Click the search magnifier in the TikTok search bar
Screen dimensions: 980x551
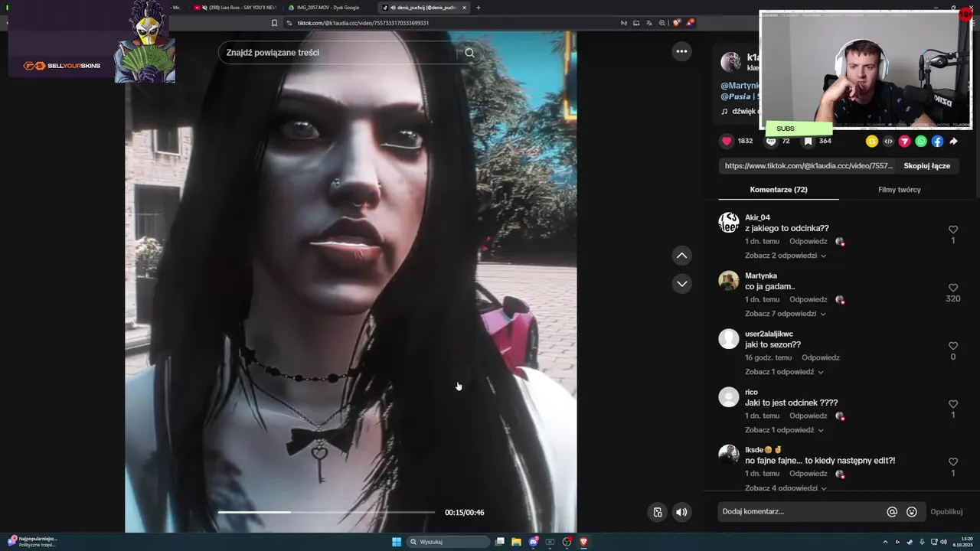coord(469,53)
